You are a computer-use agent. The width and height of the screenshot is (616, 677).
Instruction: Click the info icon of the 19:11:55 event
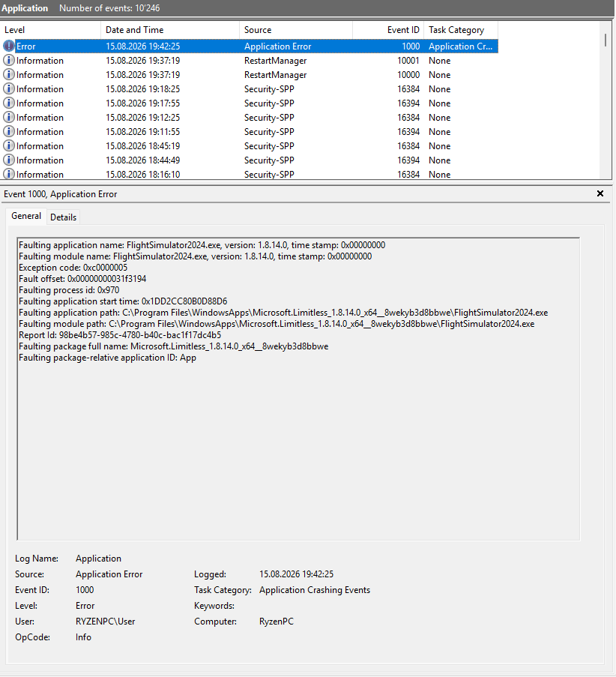point(9,131)
